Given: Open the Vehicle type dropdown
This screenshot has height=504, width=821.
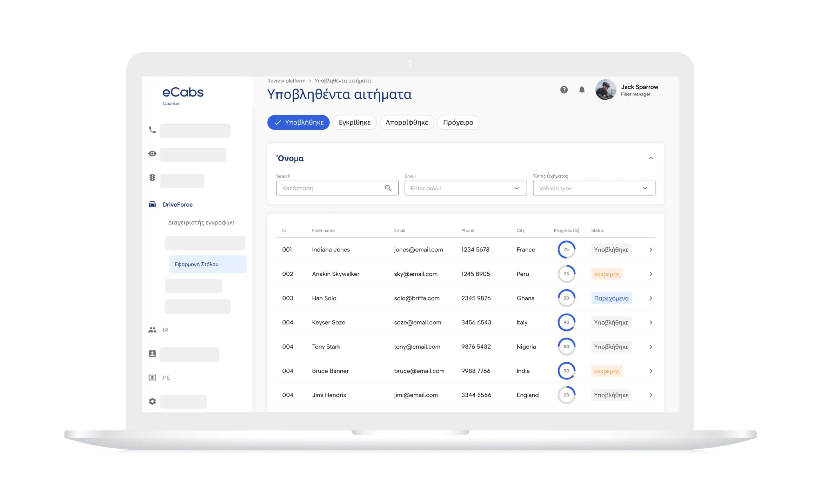Looking at the screenshot, I should [594, 188].
